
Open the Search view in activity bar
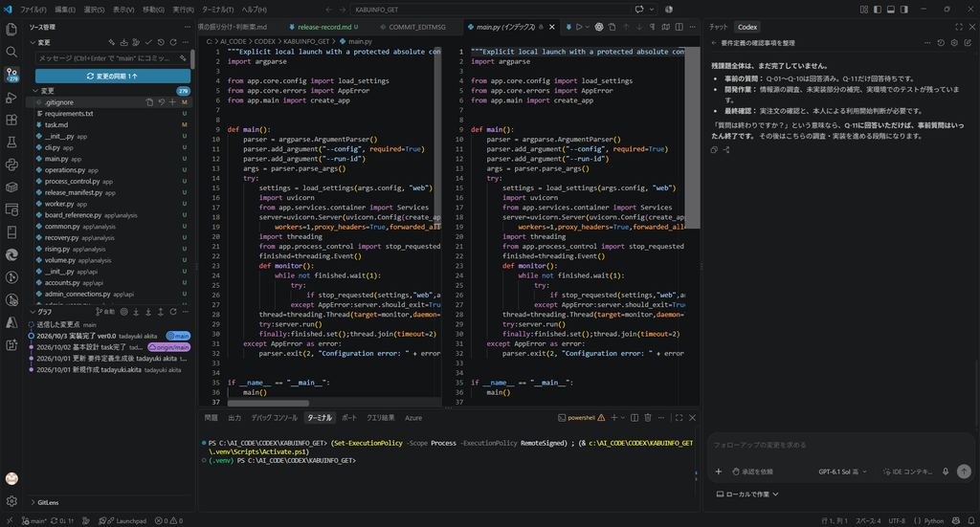pos(11,52)
